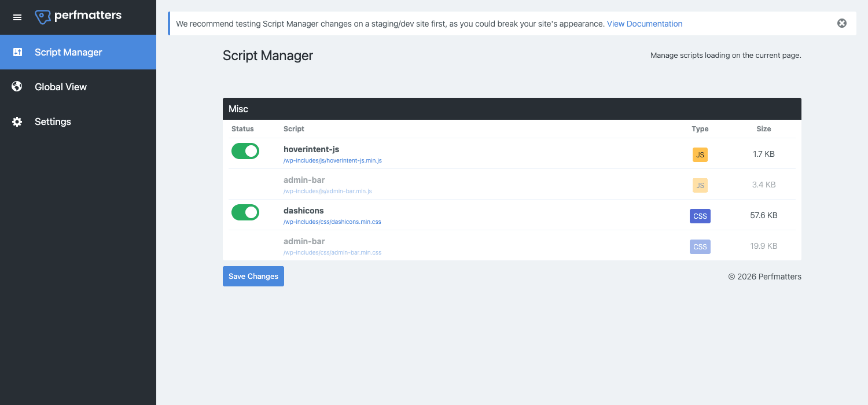Save Changes to the script settings
Image resolution: width=868 pixels, height=405 pixels.
pos(253,276)
